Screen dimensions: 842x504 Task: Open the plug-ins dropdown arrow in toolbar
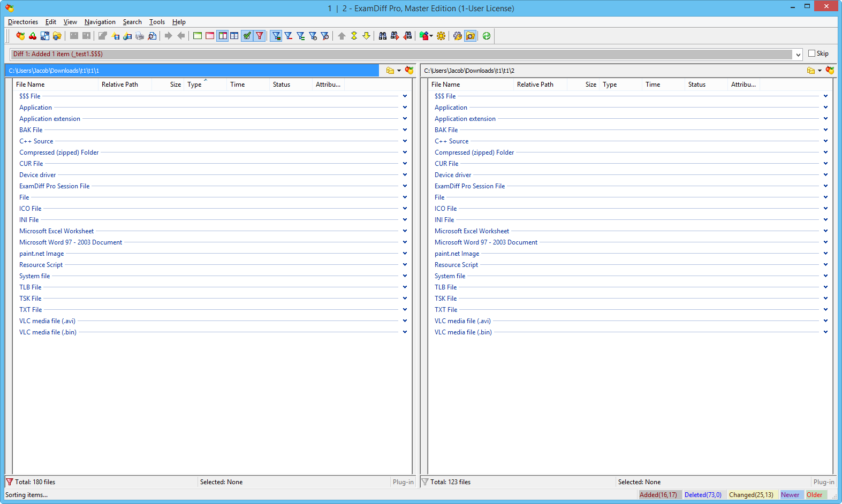pos(431,36)
